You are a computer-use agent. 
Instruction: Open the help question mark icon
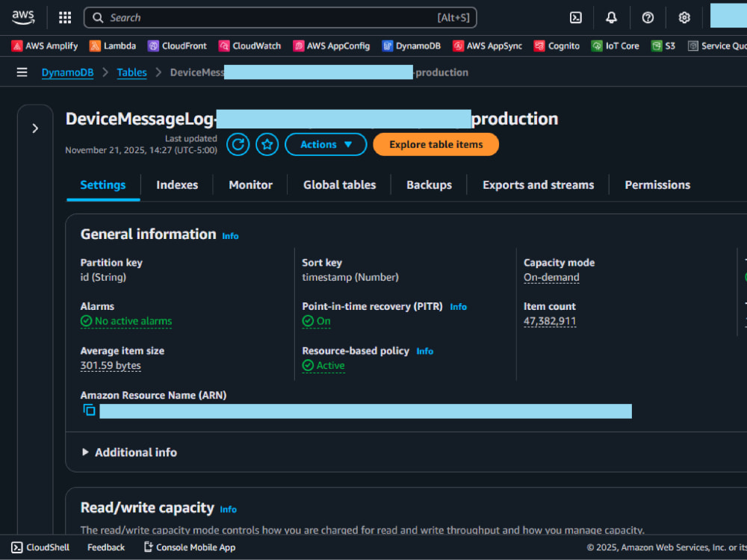pyautogui.click(x=648, y=18)
